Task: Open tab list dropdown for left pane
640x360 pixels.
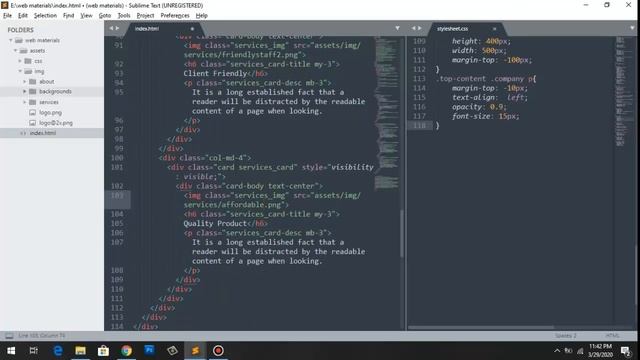Action: click(x=397, y=28)
